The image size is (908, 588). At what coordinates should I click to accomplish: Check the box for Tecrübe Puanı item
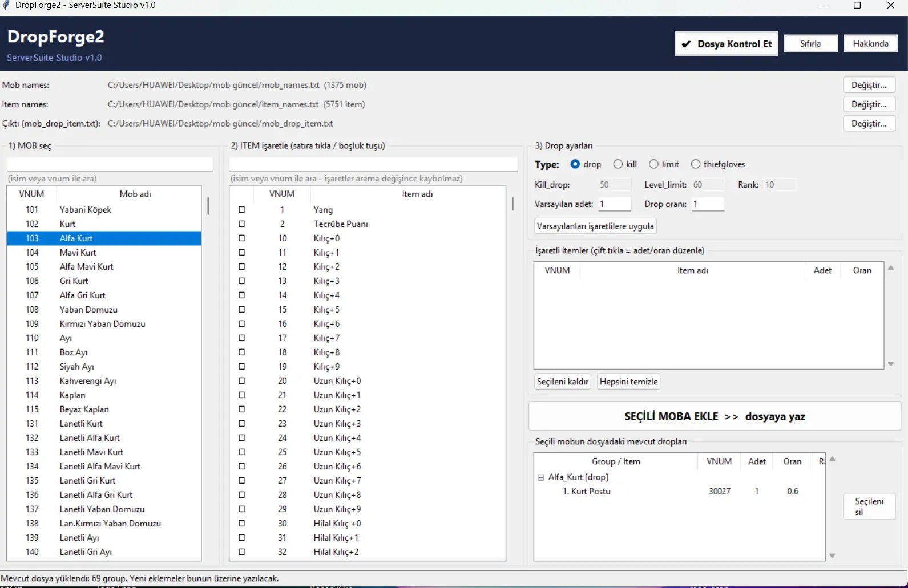click(242, 224)
